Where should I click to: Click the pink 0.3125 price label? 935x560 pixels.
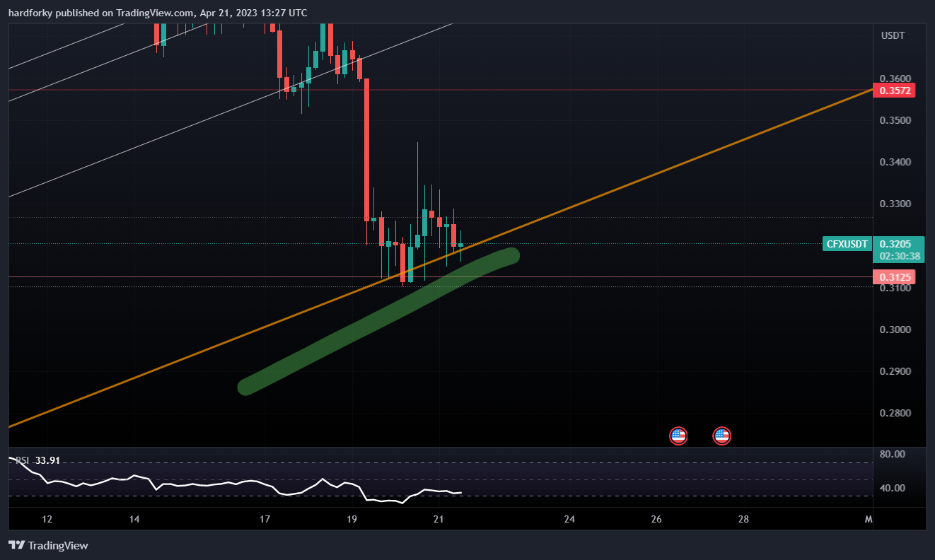pyautogui.click(x=895, y=277)
